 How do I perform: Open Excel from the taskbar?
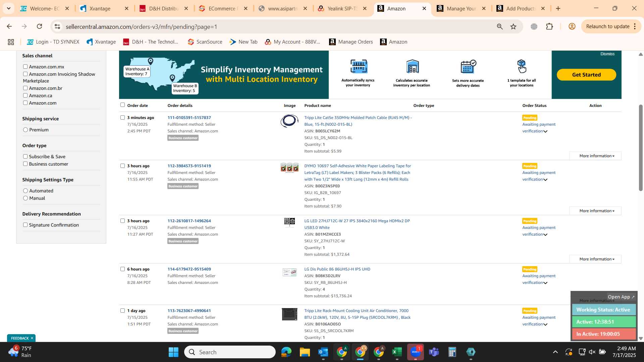397,352
